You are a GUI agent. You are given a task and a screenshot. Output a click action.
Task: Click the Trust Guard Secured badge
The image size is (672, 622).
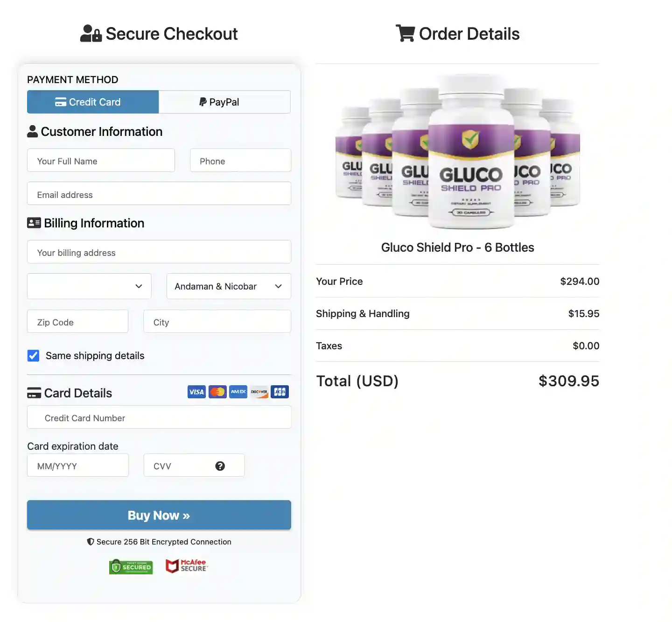(x=131, y=566)
